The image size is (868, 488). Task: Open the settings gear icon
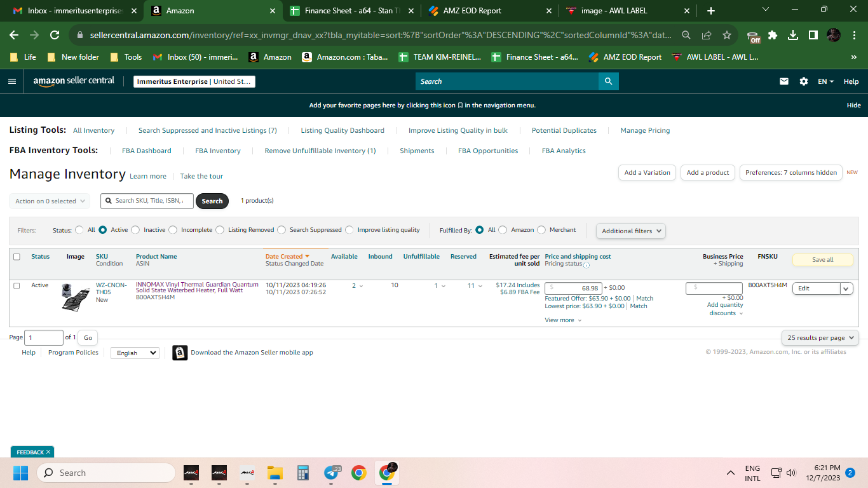[804, 81]
